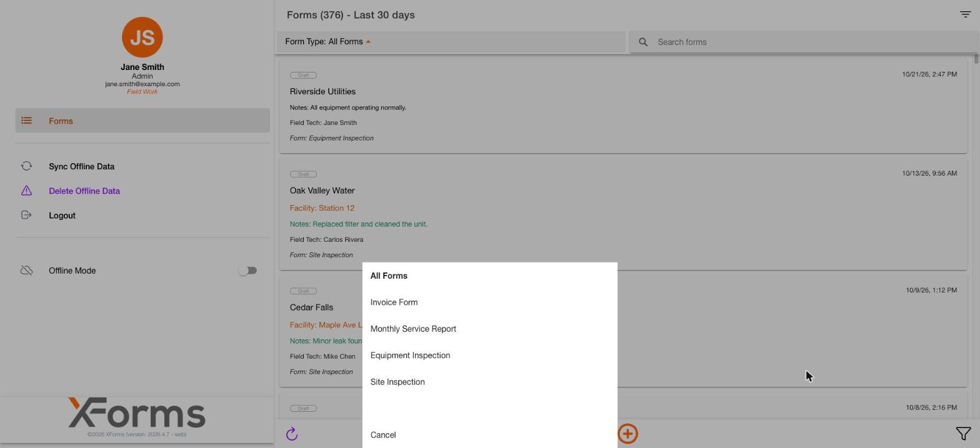This screenshot has height=448, width=980.
Task: Click the JS user avatar
Action: [142, 37]
